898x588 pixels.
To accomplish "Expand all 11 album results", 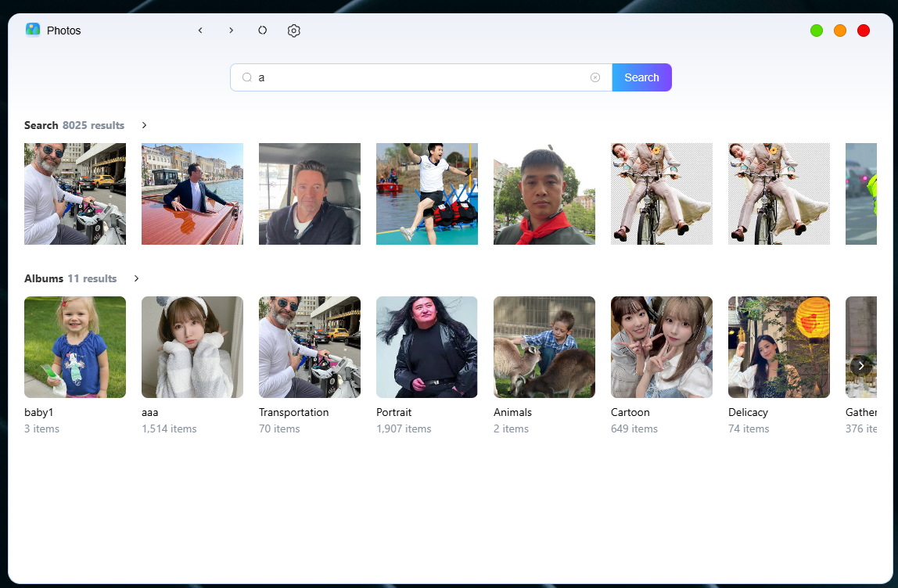I will point(136,278).
